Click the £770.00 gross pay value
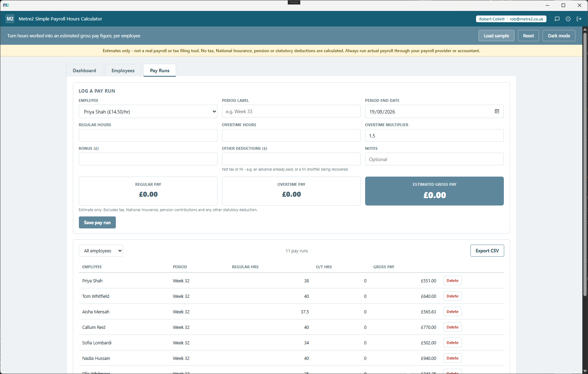 tap(429, 327)
